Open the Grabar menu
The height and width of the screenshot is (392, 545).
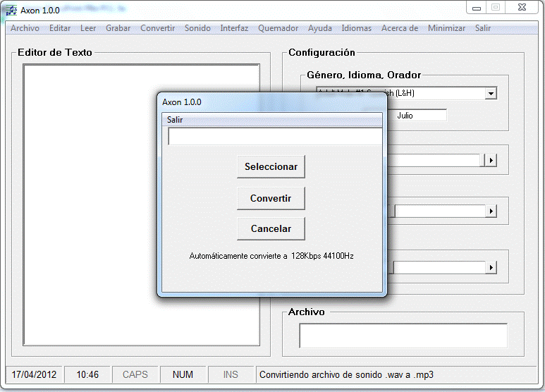tap(118, 29)
